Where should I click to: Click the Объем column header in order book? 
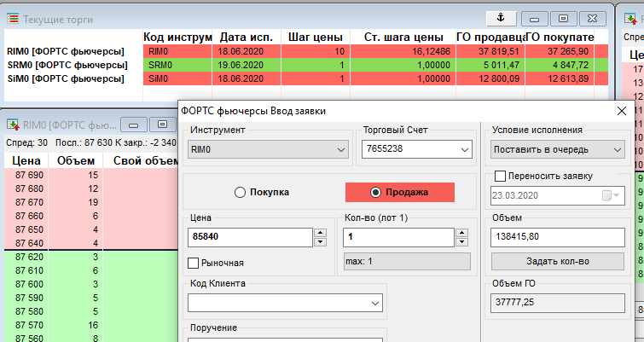[76, 160]
